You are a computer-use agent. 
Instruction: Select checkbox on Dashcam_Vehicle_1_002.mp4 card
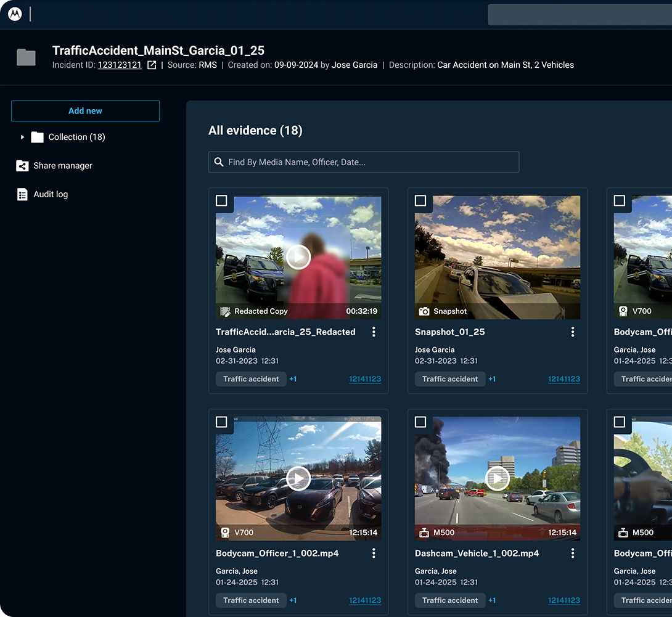[420, 422]
